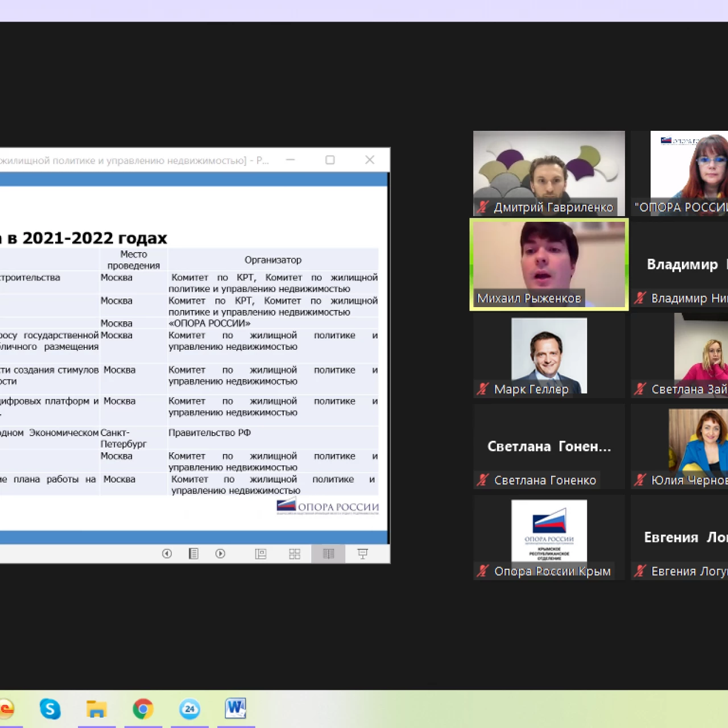
Task: Go to previous slide in presentation
Action: tap(167, 553)
